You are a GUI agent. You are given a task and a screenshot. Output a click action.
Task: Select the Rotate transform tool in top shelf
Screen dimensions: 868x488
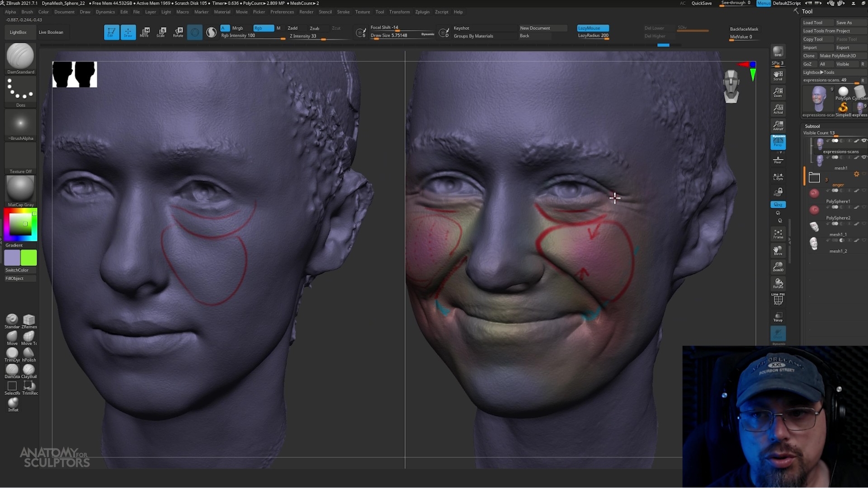[178, 32]
